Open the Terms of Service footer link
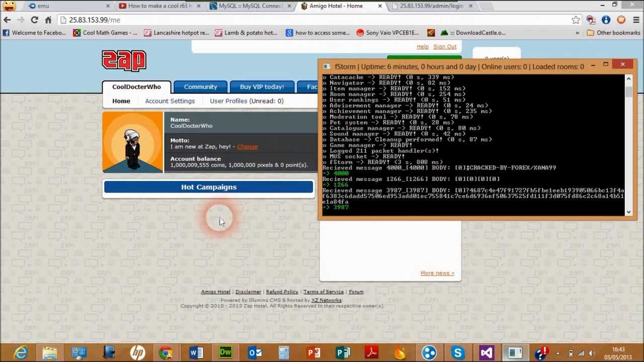This screenshot has width=644, height=362. click(324, 292)
